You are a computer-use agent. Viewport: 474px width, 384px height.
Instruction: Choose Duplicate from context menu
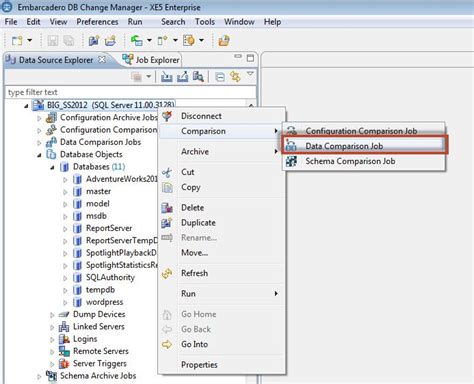221,223
